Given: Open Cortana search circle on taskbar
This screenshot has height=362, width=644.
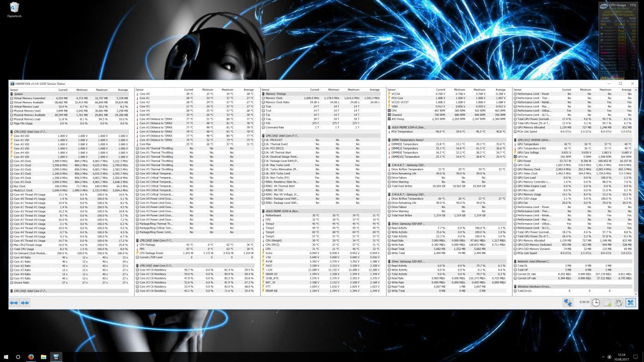Looking at the screenshot, I should [18, 357].
